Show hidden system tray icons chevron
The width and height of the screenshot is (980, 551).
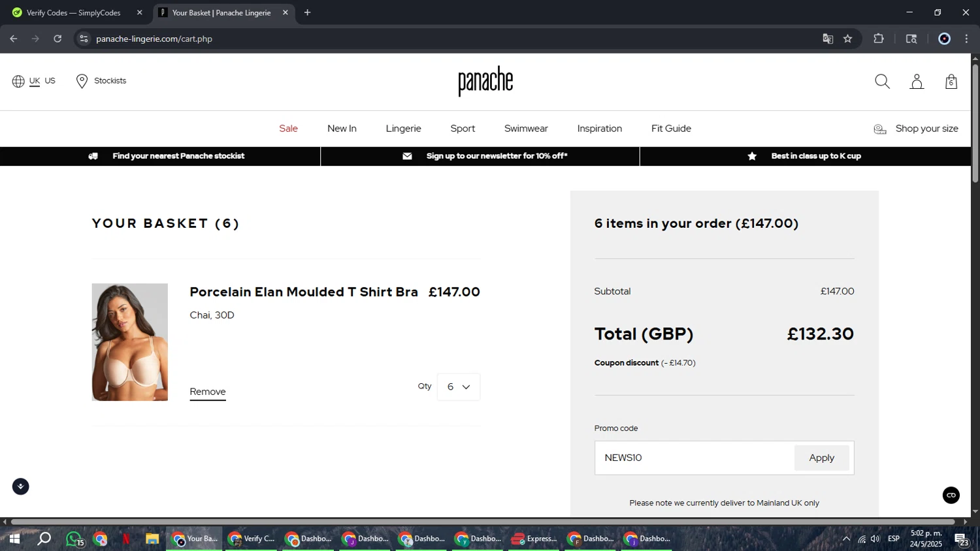click(846, 539)
